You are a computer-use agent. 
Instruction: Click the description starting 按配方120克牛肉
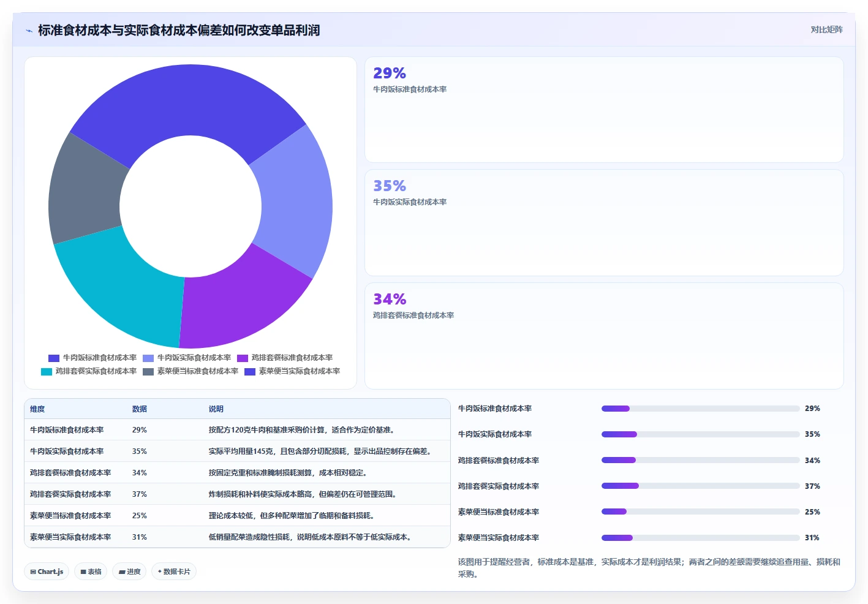click(303, 430)
